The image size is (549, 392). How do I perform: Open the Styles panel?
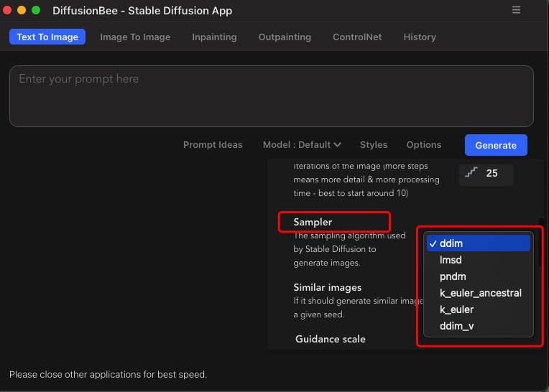point(374,145)
